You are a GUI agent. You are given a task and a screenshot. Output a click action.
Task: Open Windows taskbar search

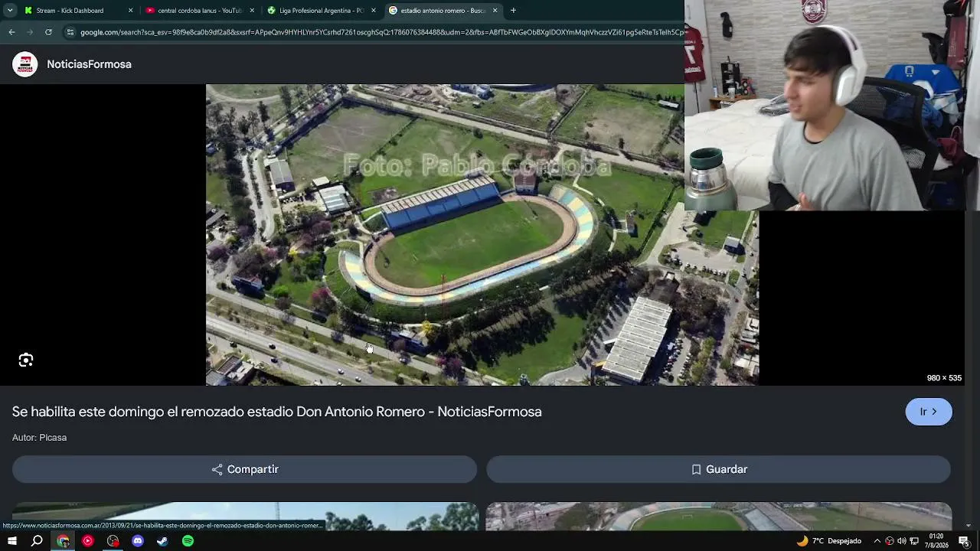[x=37, y=541]
